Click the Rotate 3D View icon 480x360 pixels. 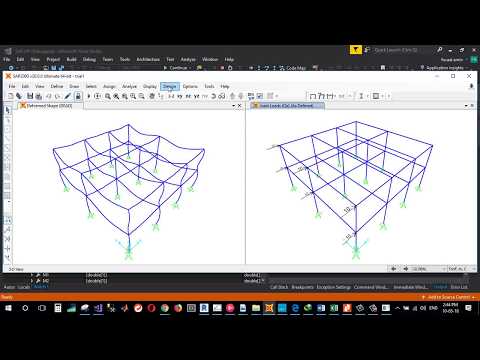point(213,96)
